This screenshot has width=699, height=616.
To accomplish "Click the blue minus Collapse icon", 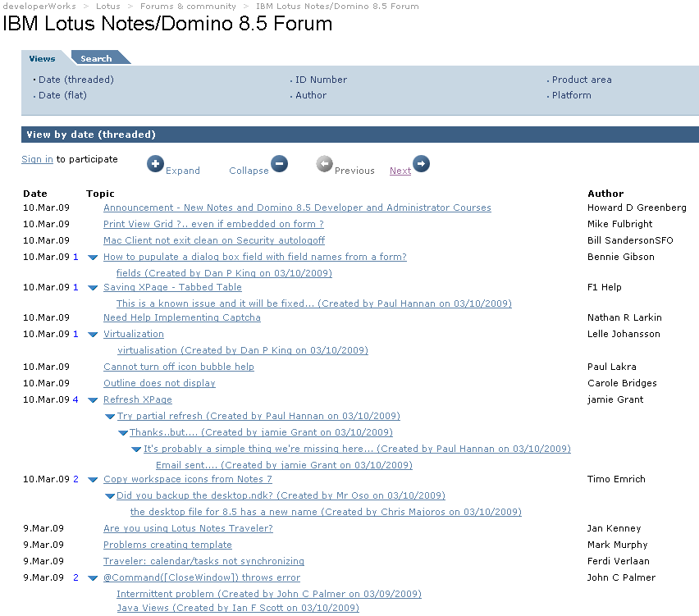I will point(279,163).
